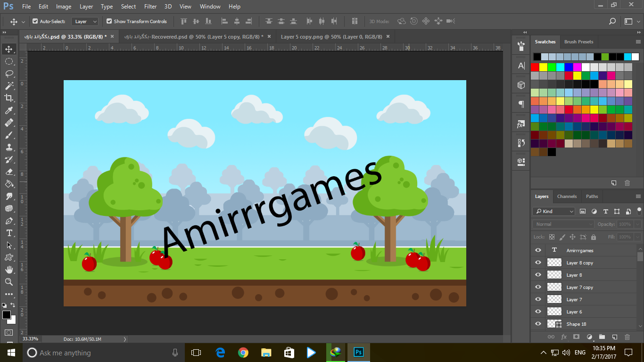Open Chrome from the Windows taskbar
The width and height of the screenshot is (644, 362).
[243, 353]
